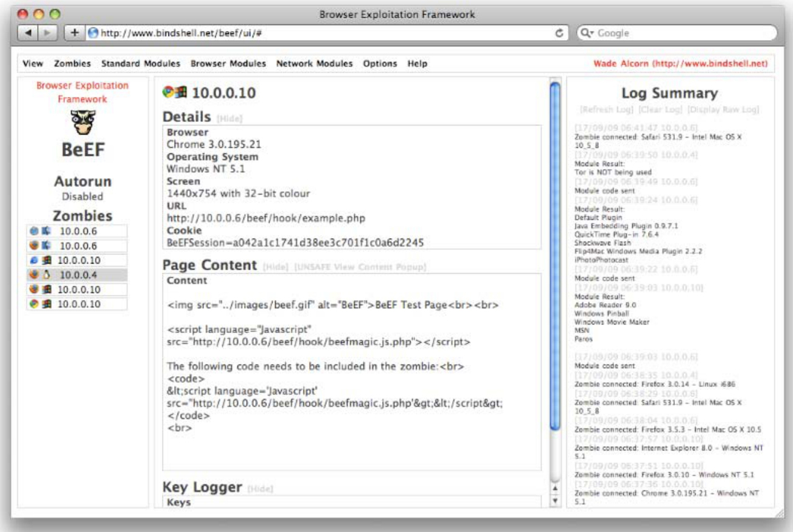Click the Firefox icon of the Windows 10.0.0.10 zombie
The image size is (793, 532).
tap(34, 290)
